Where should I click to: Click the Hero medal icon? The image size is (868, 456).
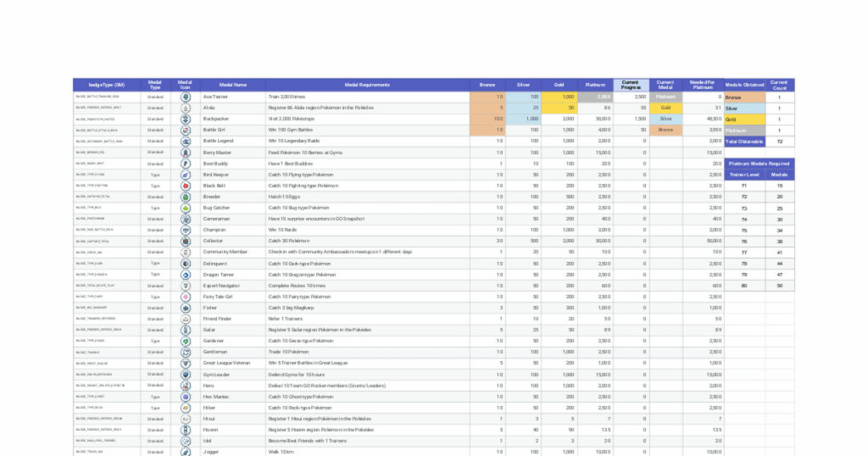[x=186, y=385]
